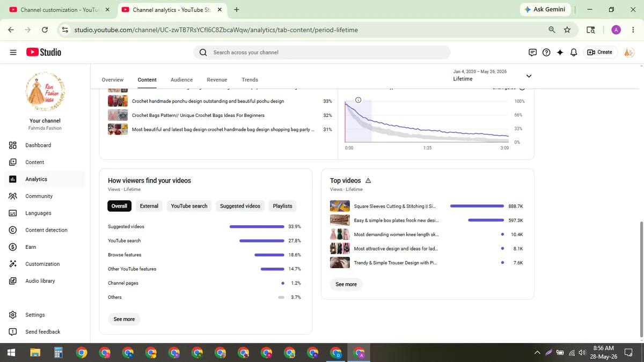
Task: Click the info icon on retention chart
Action: click(x=358, y=100)
